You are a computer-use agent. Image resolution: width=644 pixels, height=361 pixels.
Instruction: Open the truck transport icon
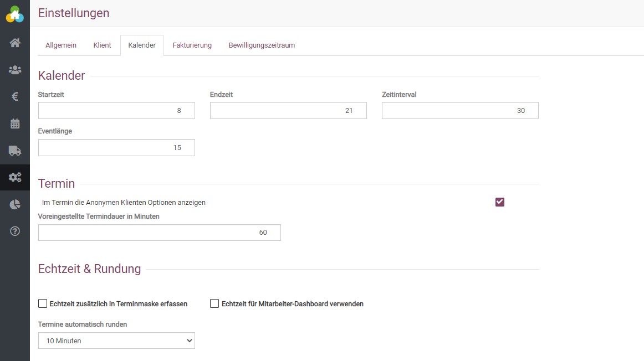click(x=15, y=151)
